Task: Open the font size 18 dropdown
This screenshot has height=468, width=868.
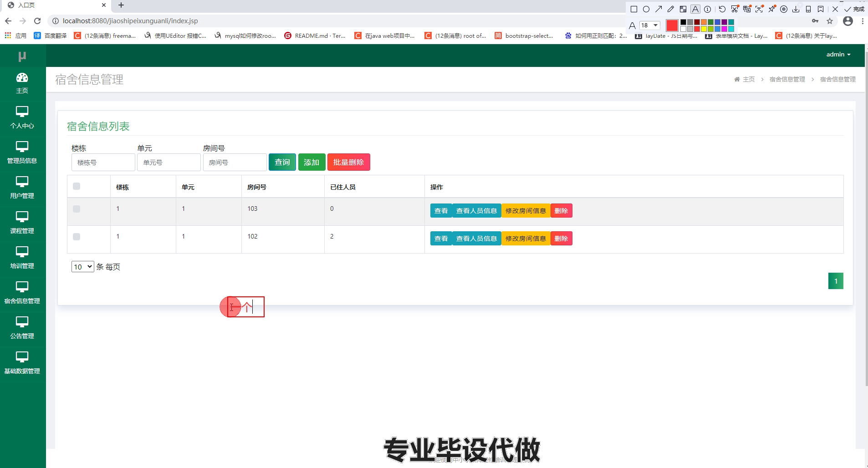Action: click(650, 25)
